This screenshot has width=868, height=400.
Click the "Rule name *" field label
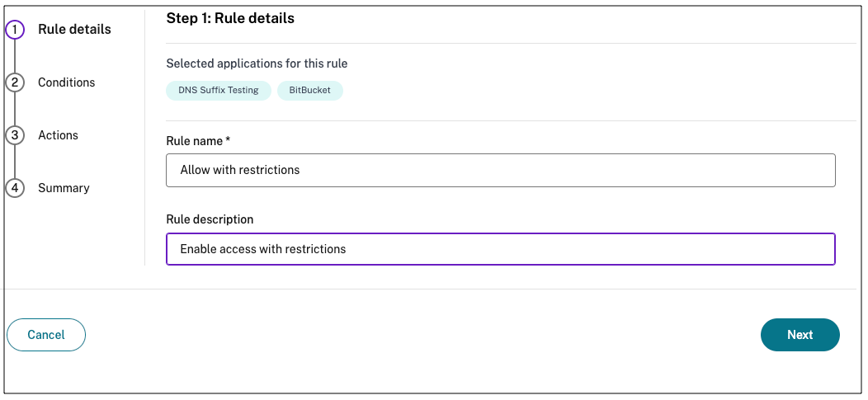click(x=198, y=141)
